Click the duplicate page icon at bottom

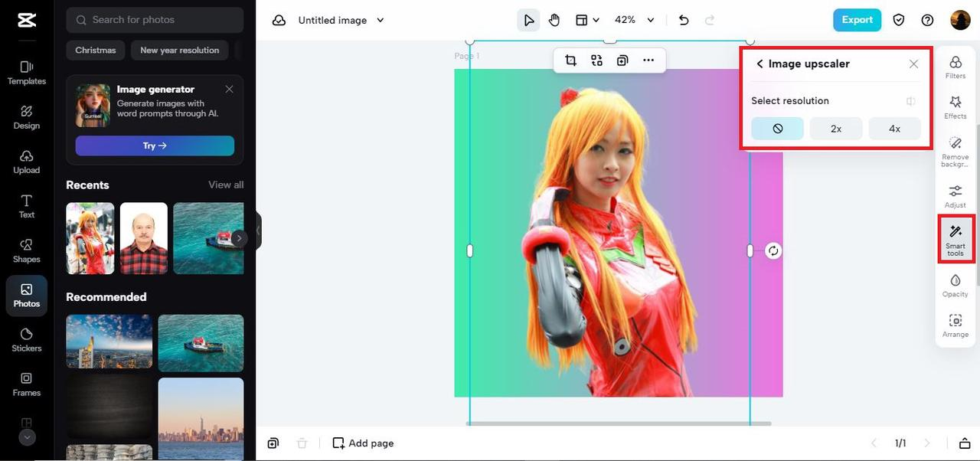pyautogui.click(x=273, y=443)
